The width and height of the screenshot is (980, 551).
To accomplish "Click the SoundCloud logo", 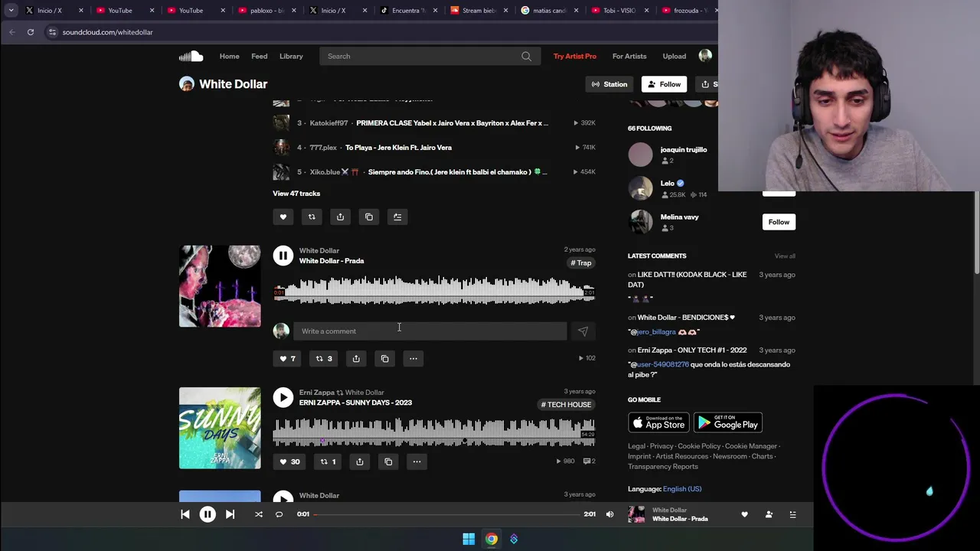I will pyautogui.click(x=191, y=56).
